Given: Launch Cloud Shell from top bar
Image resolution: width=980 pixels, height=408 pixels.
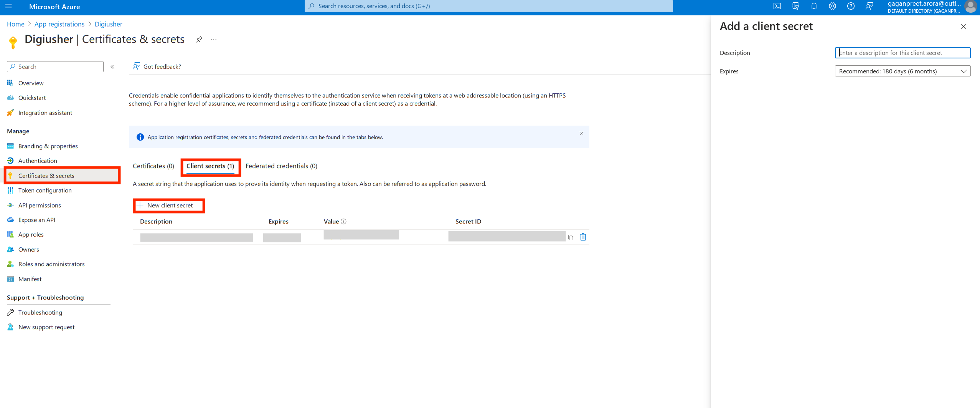Looking at the screenshot, I should coord(777,6).
